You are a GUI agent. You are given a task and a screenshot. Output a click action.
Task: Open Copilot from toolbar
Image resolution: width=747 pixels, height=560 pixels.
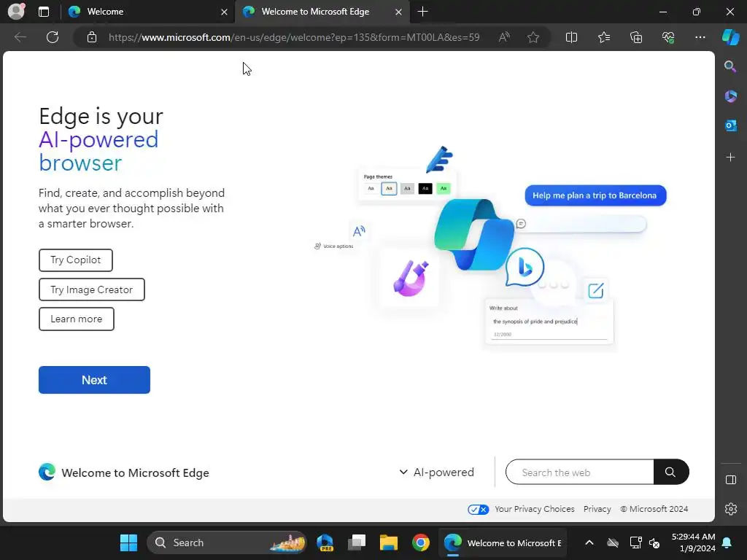(x=730, y=37)
